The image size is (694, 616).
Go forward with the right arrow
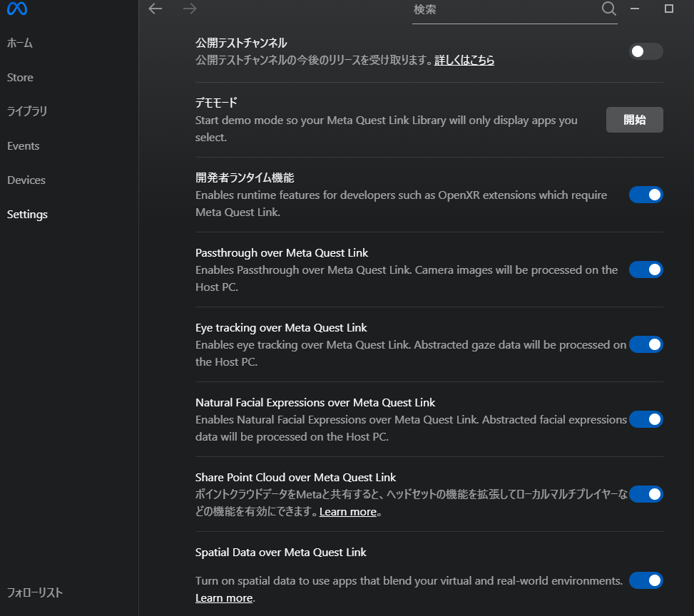pyautogui.click(x=190, y=9)
